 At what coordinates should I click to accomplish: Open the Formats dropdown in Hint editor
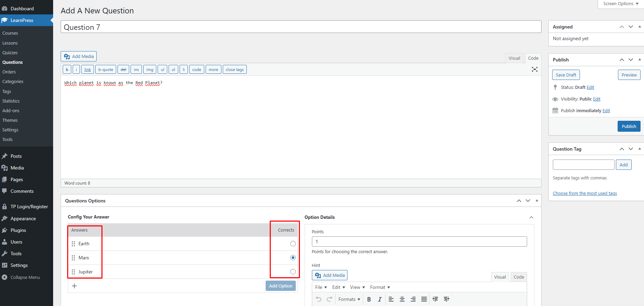pos(349,299)
